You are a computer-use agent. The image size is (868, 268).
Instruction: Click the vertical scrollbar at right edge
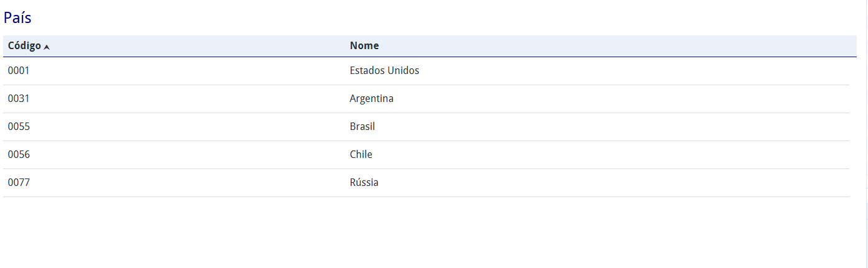[x=863, y=124]
